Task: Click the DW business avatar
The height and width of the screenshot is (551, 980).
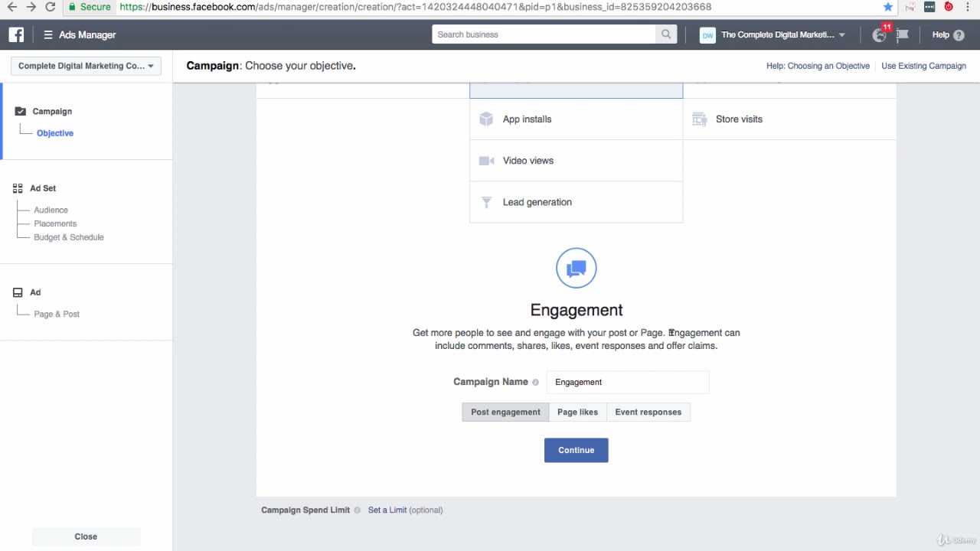Action: (x=707, y=35)
